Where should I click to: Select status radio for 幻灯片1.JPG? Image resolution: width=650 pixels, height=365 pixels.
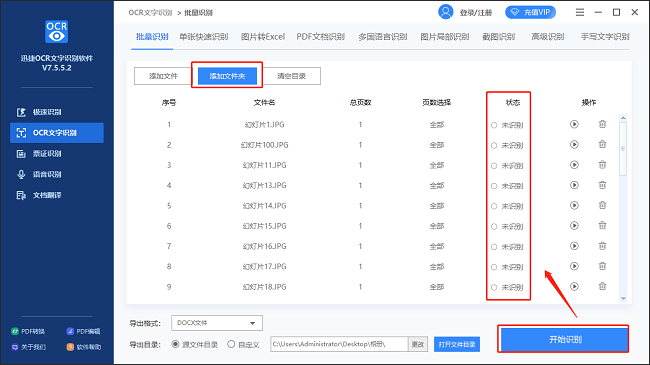coord(494,125)
